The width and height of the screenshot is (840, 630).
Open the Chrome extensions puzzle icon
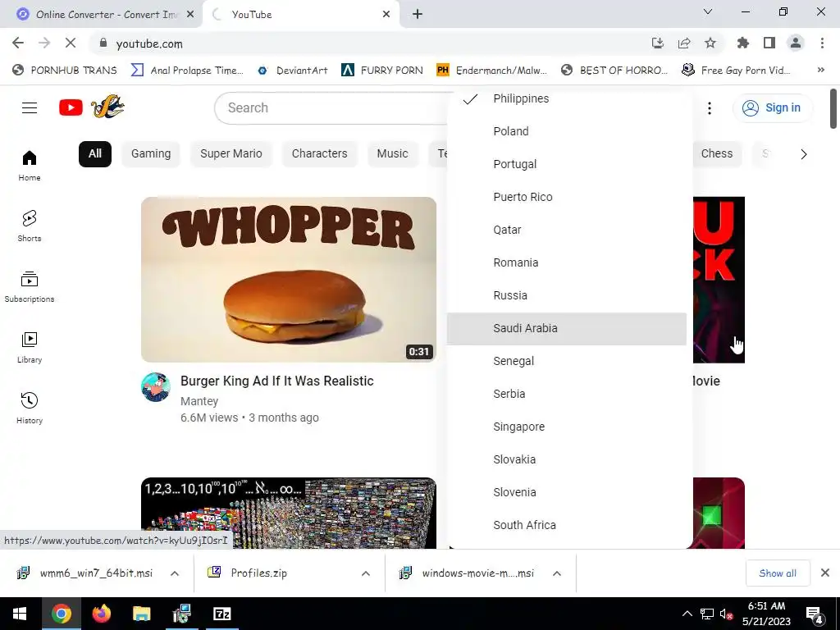coord(743,43)
